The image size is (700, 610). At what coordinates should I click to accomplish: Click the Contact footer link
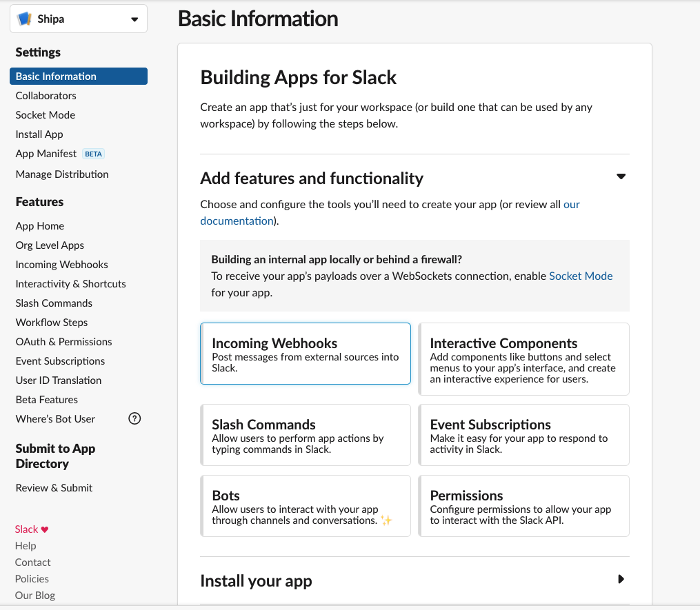coord(33,562)
